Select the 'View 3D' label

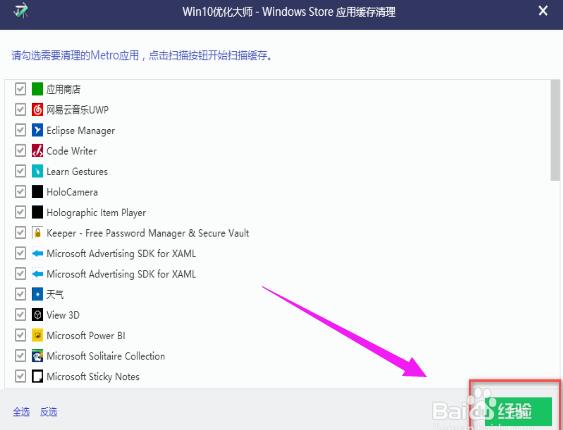[x=63, y=315]
